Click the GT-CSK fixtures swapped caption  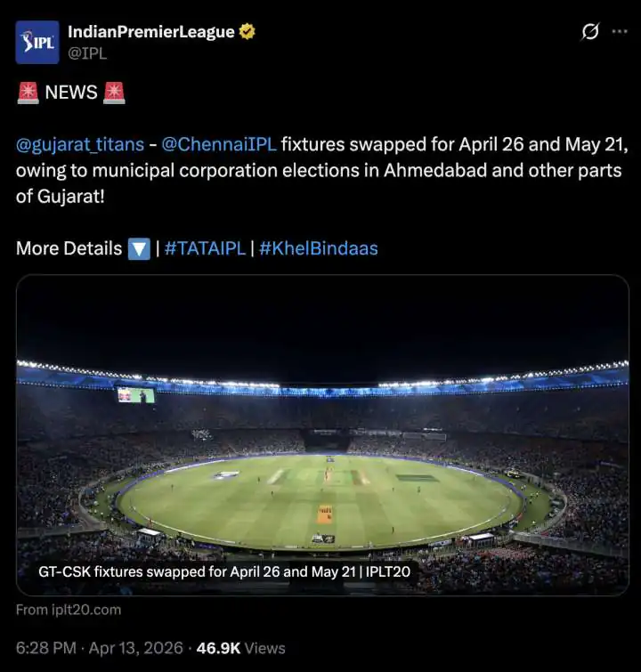coord(224,571)
